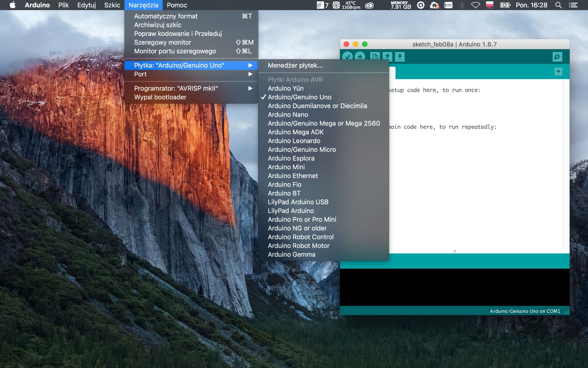
Task: Select Arduino Robot Control board
Action: (x=323, y=237)
